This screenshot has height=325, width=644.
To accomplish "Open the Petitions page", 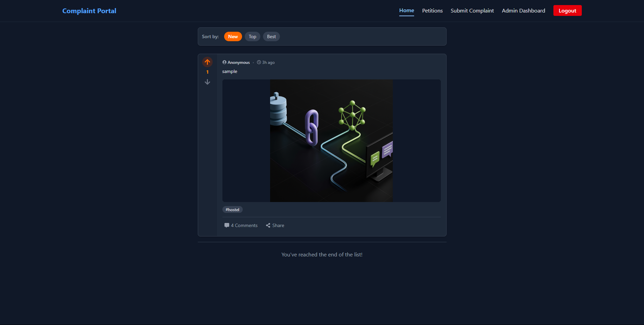I will (x=432, y=11).
